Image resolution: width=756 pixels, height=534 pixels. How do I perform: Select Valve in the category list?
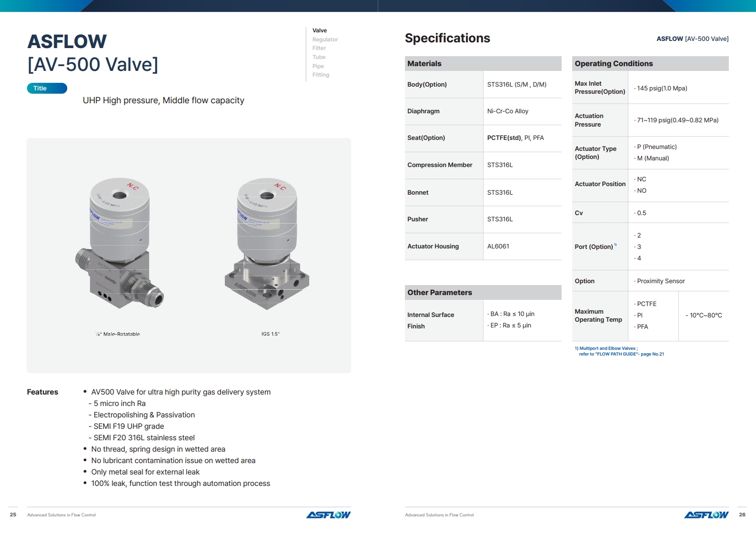pos(319,30)
